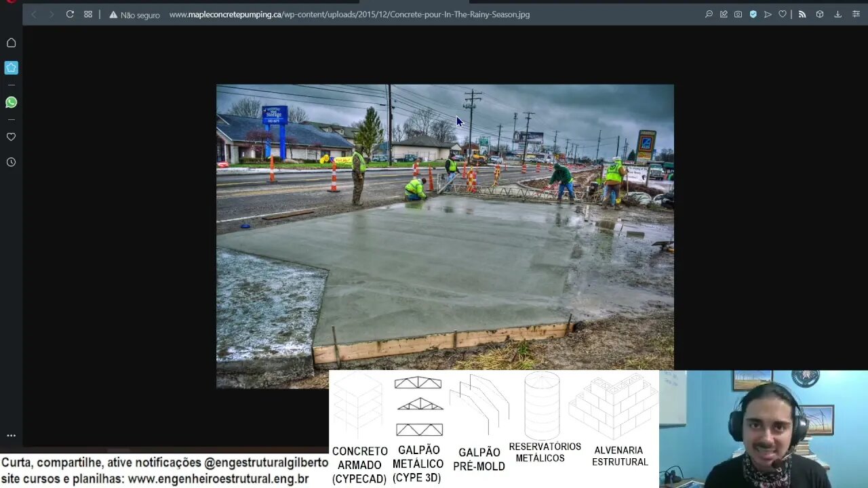
Task: Open history clock in the sidebar
Action: 11,162
